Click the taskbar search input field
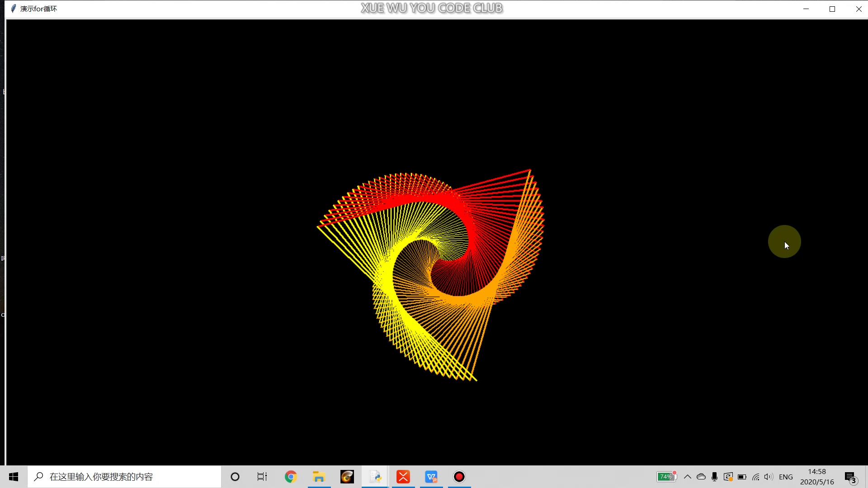Screen dimensions: 868x488 [124, 477]
